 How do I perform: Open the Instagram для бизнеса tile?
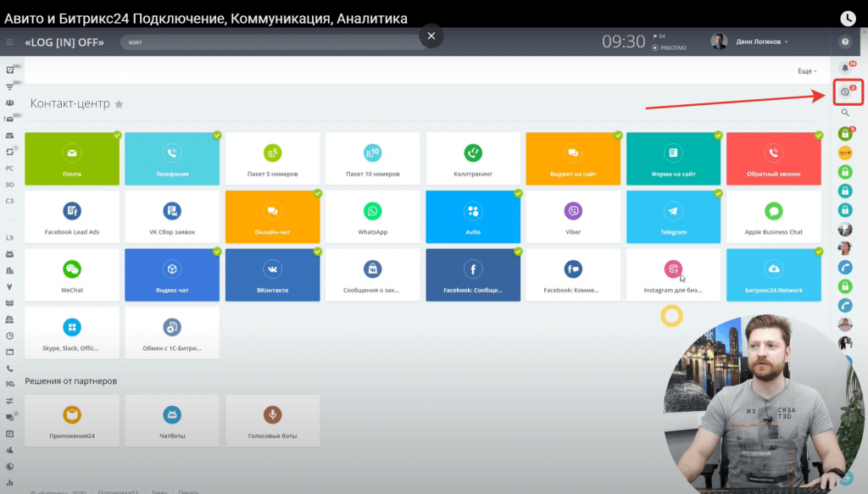pyautogui.click(x=673, y=275)
